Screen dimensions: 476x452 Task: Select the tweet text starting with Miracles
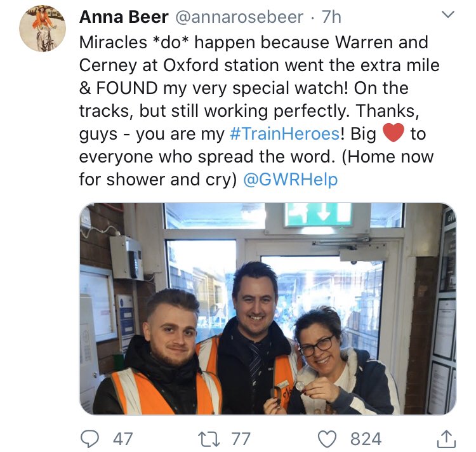tap(260, 111)
